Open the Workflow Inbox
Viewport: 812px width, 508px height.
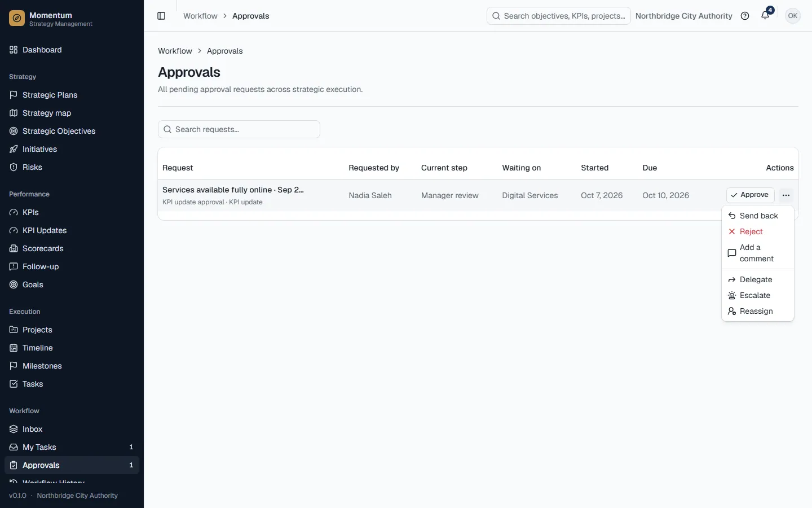72,429
